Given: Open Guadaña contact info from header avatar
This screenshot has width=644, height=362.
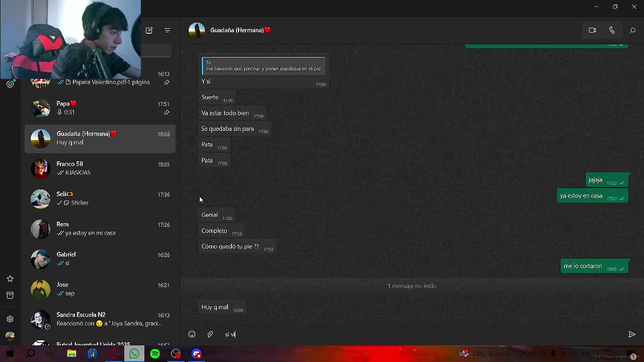Looking at the screenshot, I should pos(197,30).
